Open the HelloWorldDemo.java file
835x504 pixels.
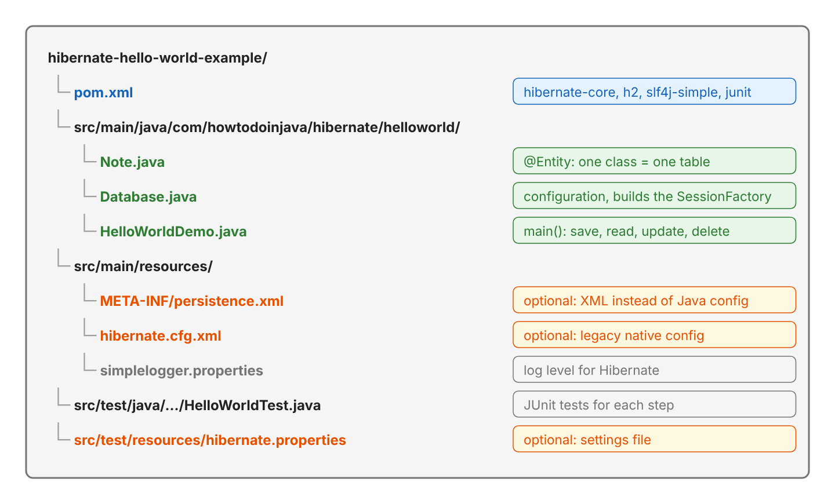[173, 232]
